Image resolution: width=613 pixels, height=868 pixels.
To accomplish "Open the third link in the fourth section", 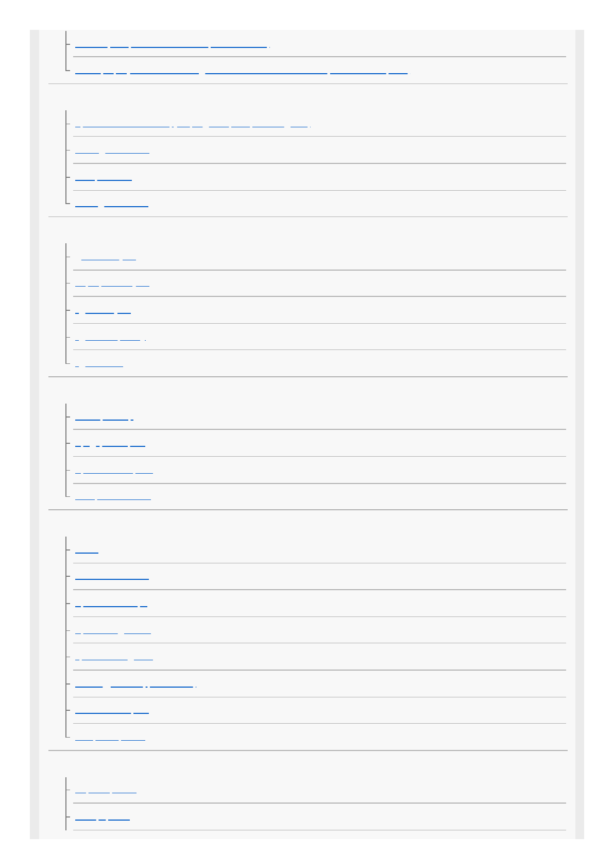I will (114, 471).
